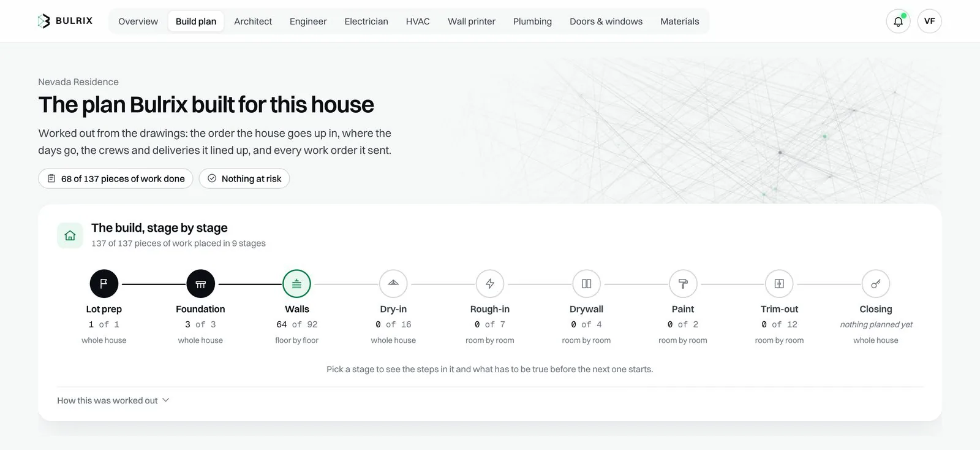980x450 pixels.
Task: Open notifications bell
Action: pos(898,21)
